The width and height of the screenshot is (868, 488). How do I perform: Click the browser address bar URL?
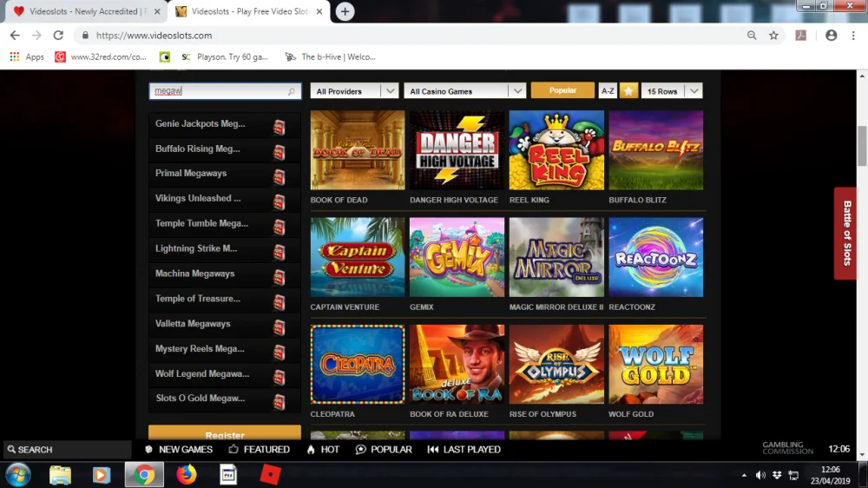point(154,36)
